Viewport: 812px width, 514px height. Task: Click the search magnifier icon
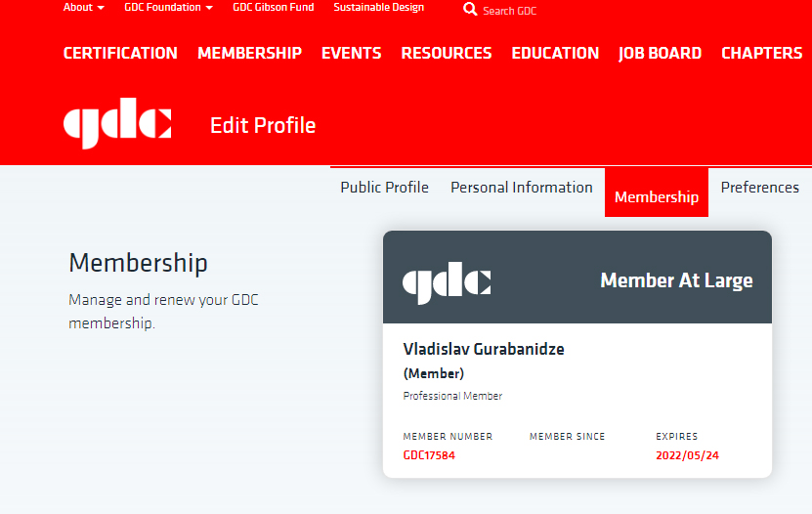pyautogui.click(x=470, y=9)
